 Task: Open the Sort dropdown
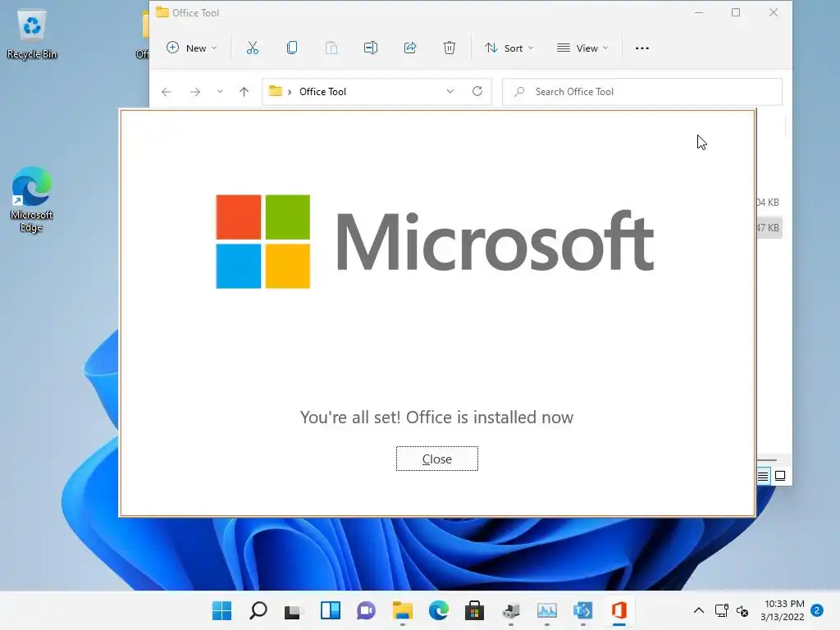pos(509,48)
